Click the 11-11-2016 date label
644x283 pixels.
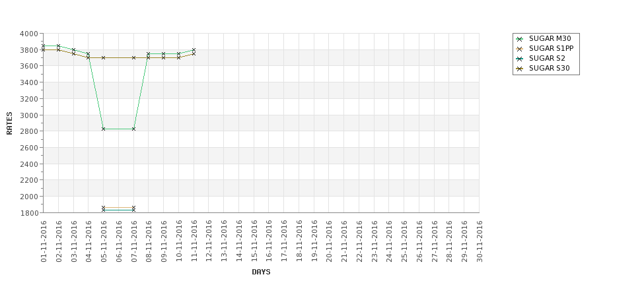[x=194, y=241]
